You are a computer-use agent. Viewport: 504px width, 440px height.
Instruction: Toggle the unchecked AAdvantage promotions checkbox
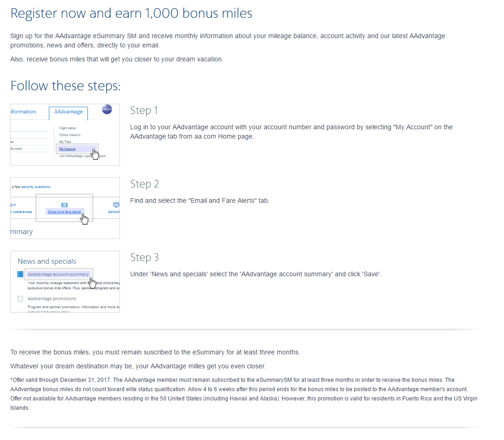[20, 299]
